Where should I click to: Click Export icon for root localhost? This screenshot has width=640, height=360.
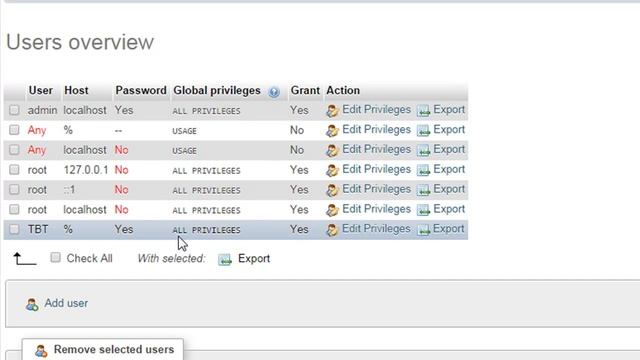(x=423, y=210)
